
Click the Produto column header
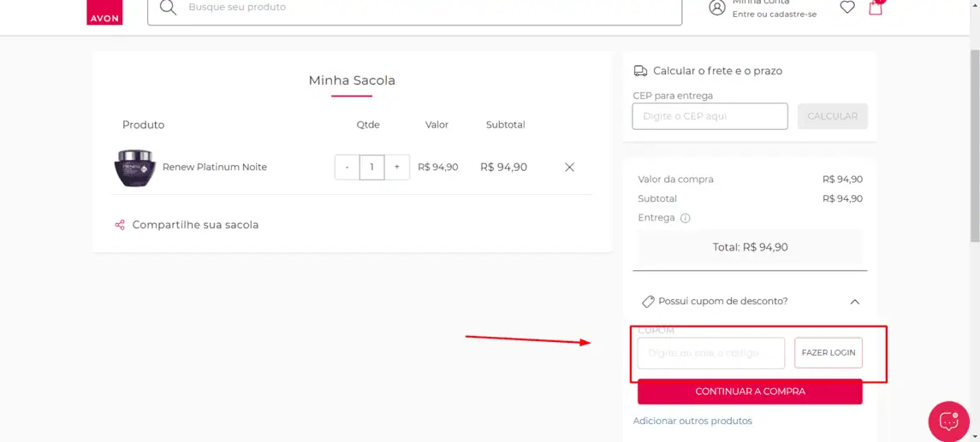pos(143,125)
